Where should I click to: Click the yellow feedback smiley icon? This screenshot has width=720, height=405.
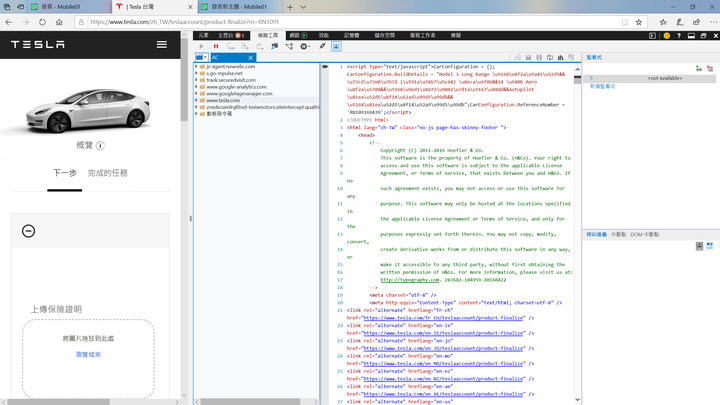click(667, 35)
